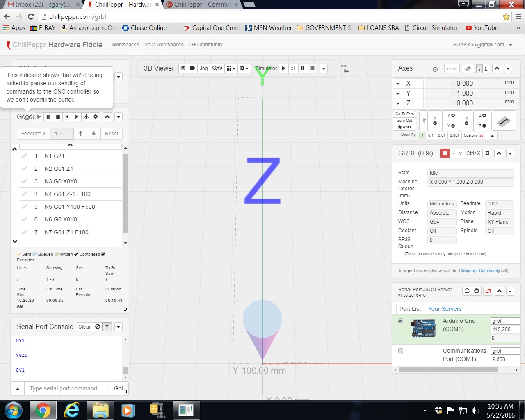The width and height of the screenshot is (525, 420).
Task: Click the Home Axes button
Action: click(404, 127)
